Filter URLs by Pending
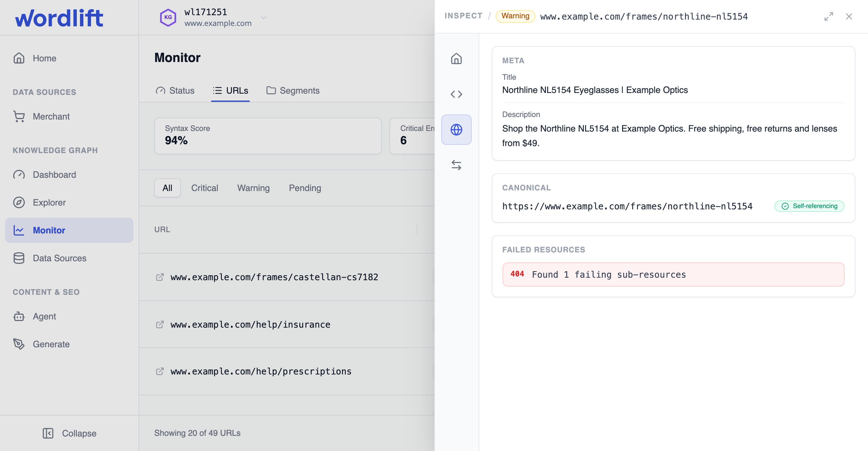 pos(305,188)
